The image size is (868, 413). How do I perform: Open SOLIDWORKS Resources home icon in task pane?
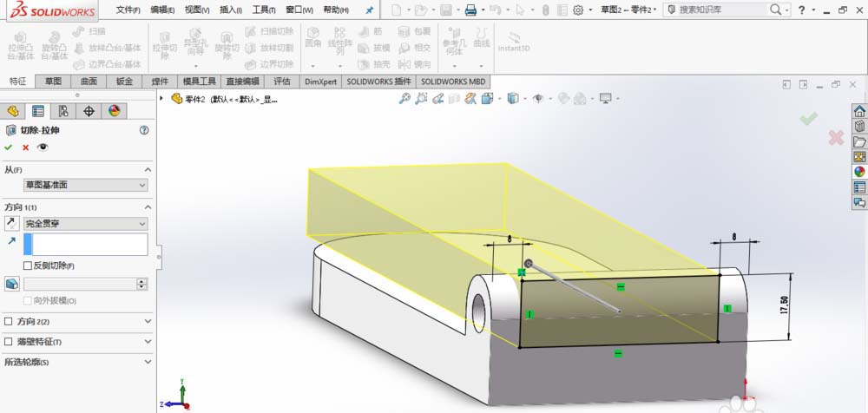(859, 111)
